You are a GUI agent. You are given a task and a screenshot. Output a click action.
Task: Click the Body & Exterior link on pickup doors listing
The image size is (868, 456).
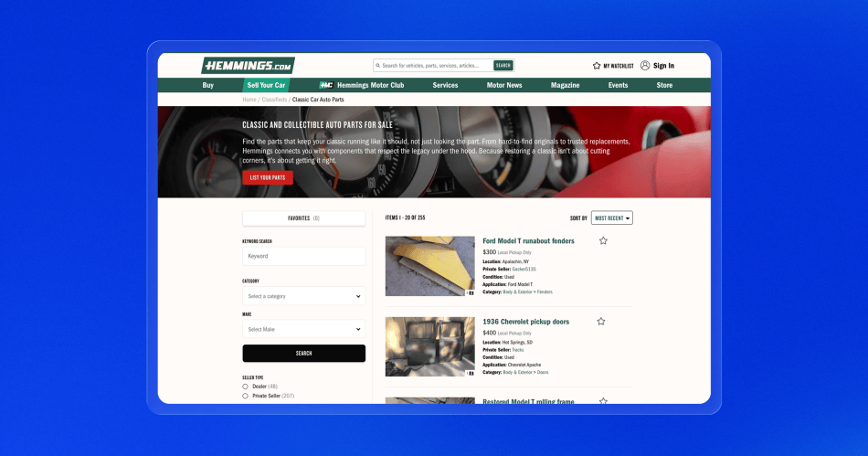(517, 373)
